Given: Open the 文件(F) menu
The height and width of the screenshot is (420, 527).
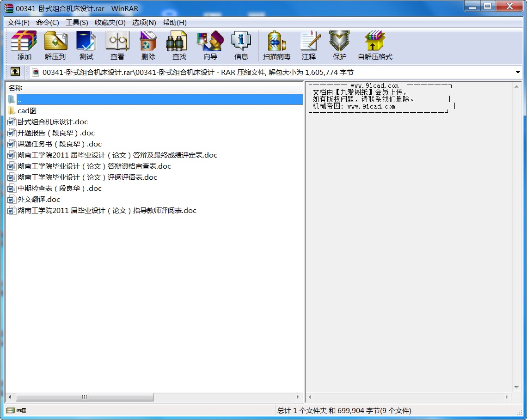Looking at the screenshot, I should [x=18, y=23].
